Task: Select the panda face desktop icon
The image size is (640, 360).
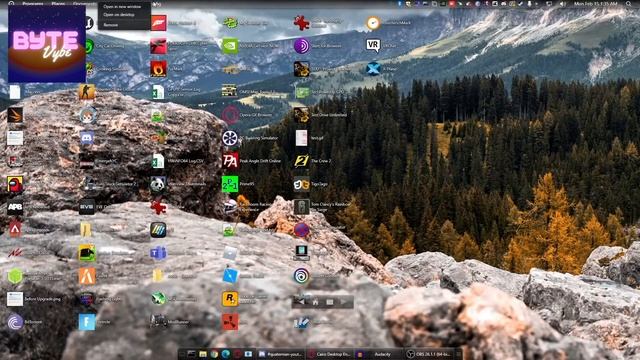Action: [x=158, y=184]
